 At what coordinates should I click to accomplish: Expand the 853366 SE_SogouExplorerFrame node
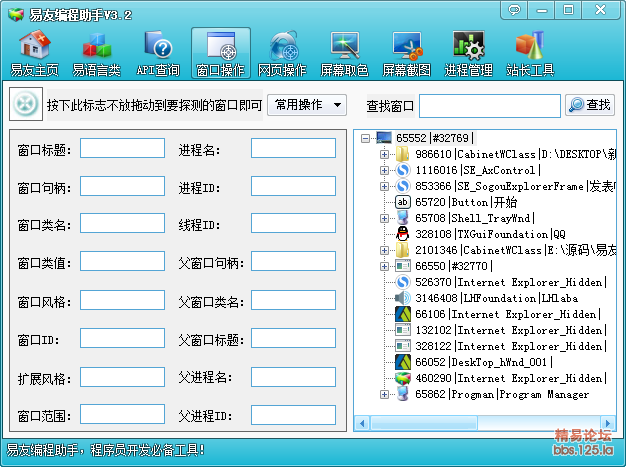pyautogui.click(x=384, y=186)
